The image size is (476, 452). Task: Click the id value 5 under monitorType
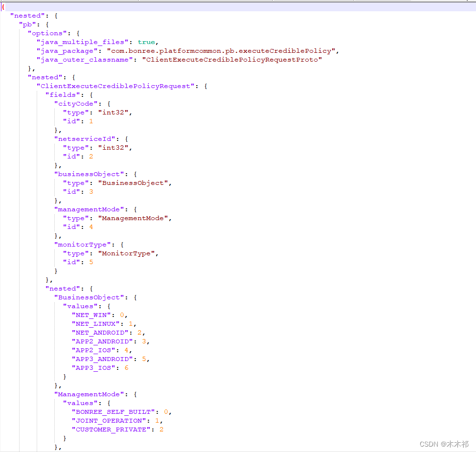91,262
